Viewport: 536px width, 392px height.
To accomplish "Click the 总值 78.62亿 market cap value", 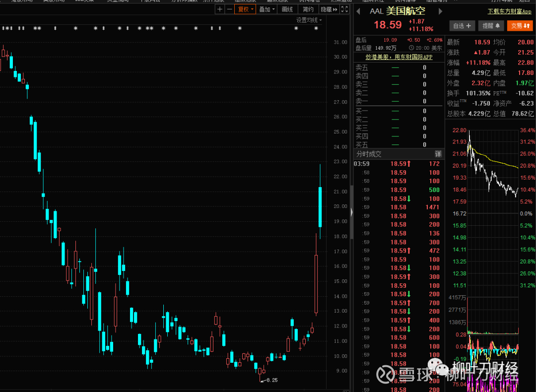I will [x=522, y=114].
